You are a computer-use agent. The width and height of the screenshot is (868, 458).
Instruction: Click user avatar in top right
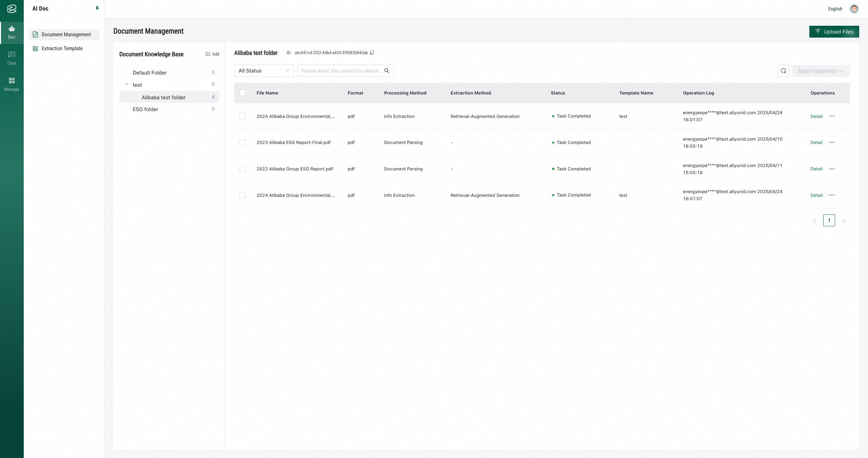854,9
